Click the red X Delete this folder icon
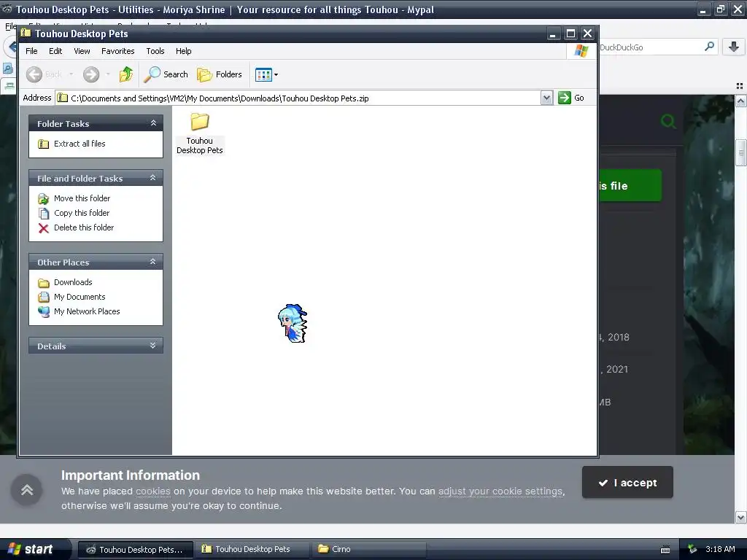Viewport: 747px width, 560px height. coord(43,228)
